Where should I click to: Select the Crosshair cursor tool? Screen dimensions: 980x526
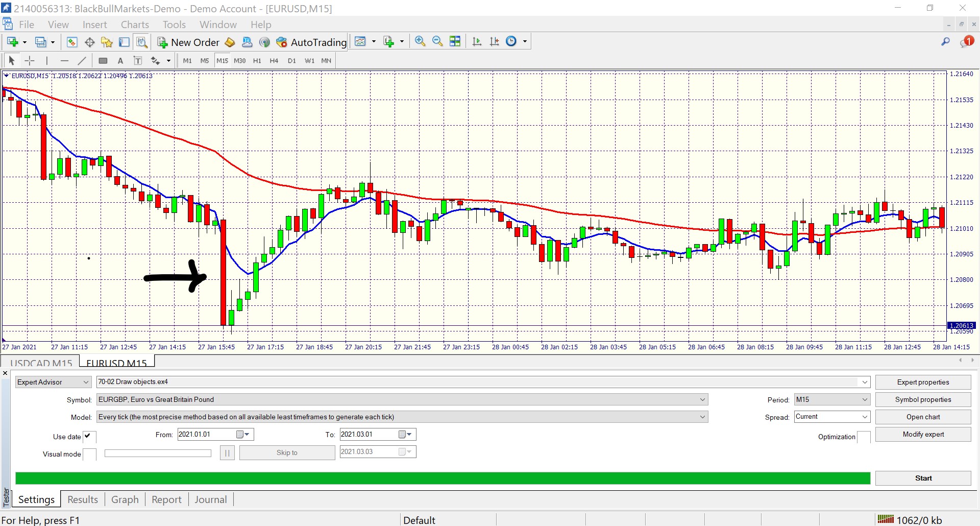coord(30,61)
